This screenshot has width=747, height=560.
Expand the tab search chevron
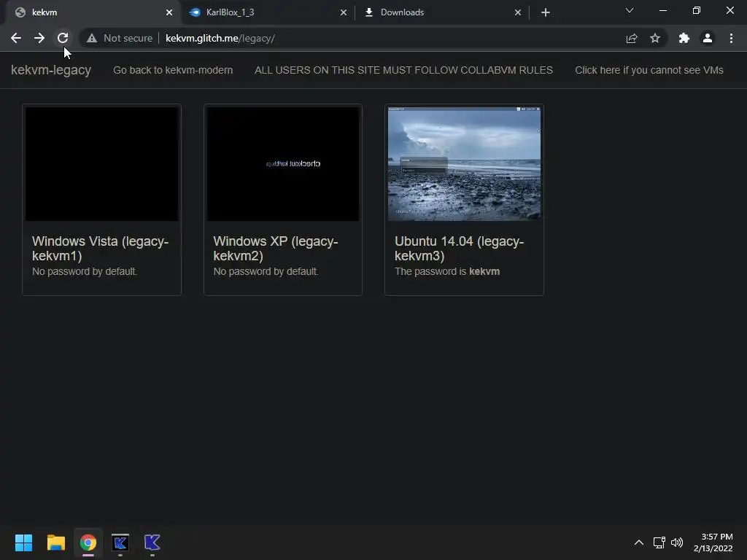[x=630, y=10]
